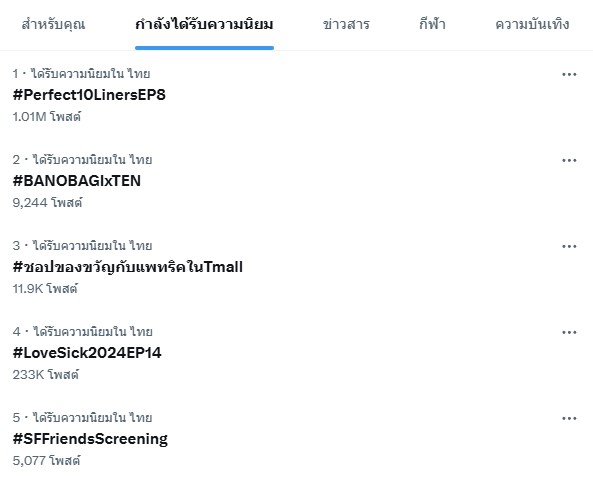Click the 9,244 โพสต์ count
This screenshot has height=480, width=593.
(47, 202)
